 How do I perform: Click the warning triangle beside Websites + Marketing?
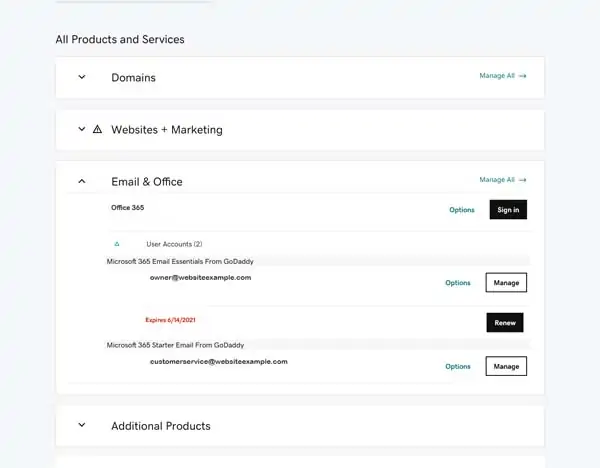click(98, 129)
